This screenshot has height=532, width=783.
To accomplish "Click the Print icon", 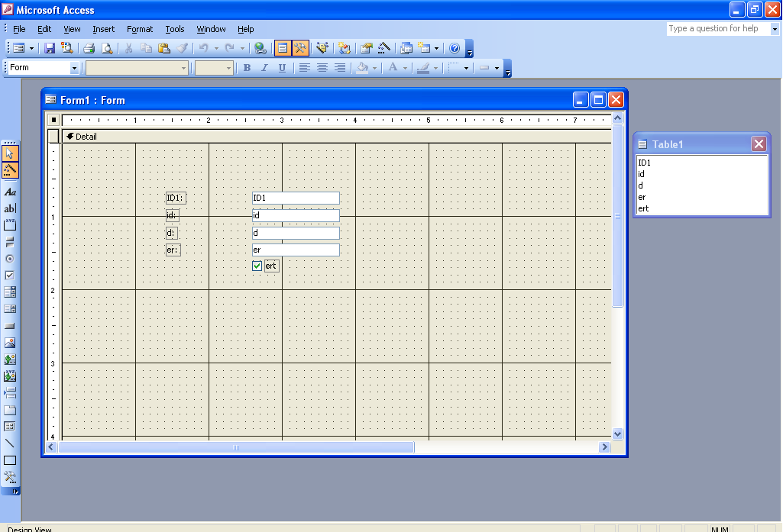I will [x=89, y=48].
